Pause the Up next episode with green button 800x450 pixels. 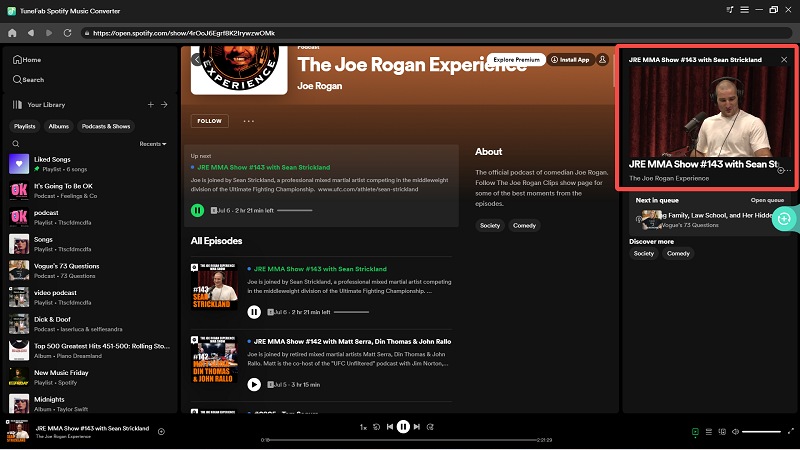198,210
